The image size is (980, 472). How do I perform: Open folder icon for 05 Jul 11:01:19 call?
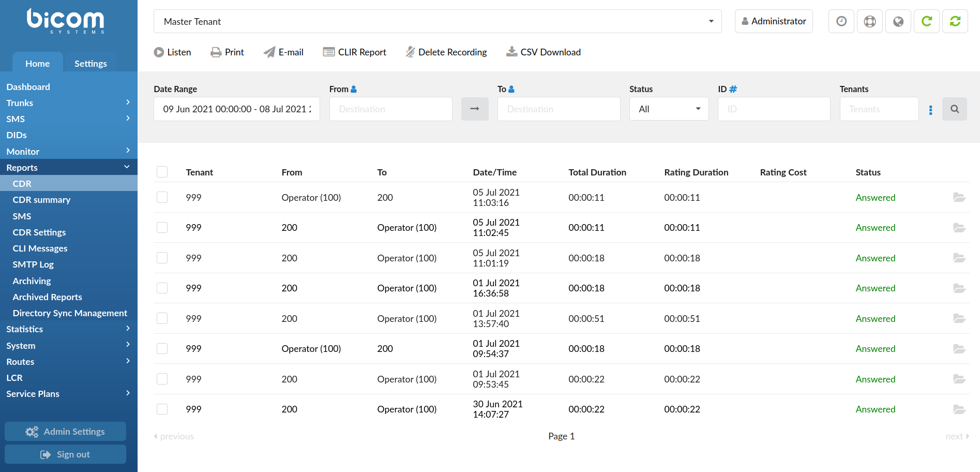pyautogui.click(x=959, y=258)
